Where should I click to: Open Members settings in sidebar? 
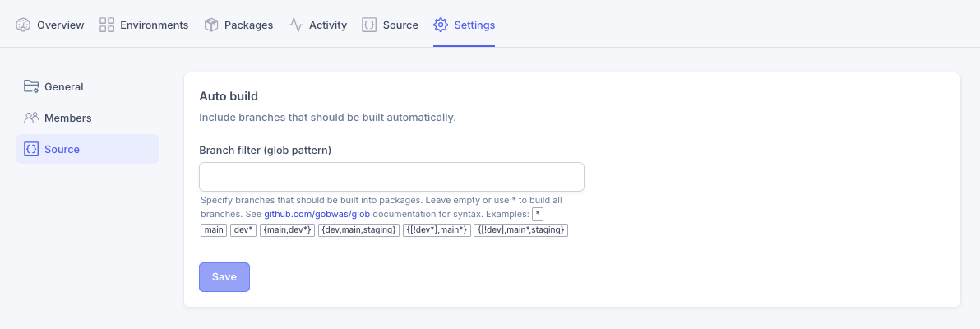pyautogui.click(x=87, y=118)
